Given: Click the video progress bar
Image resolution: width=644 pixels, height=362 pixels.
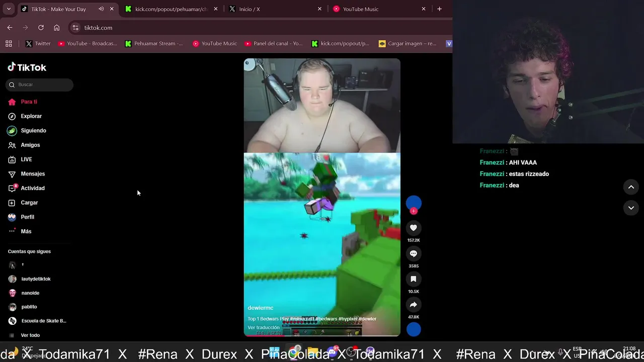Looking at the screenshot, I should click(322, 335).
